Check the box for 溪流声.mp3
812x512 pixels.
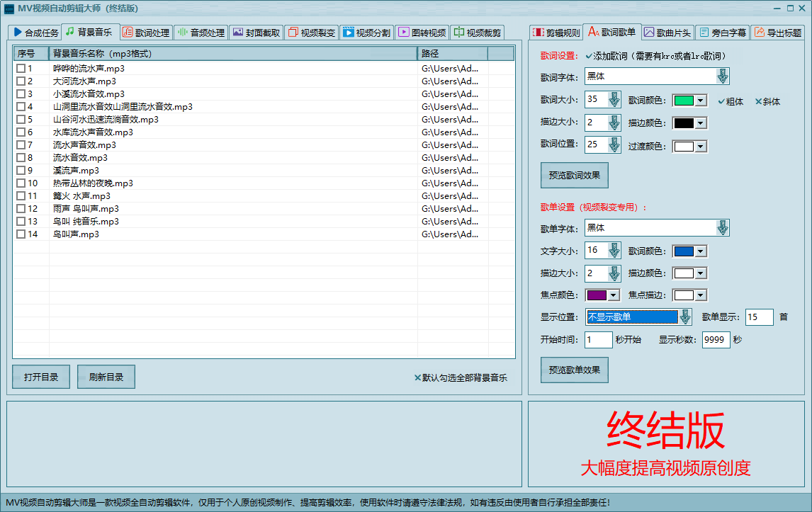[x=21, y=171]
